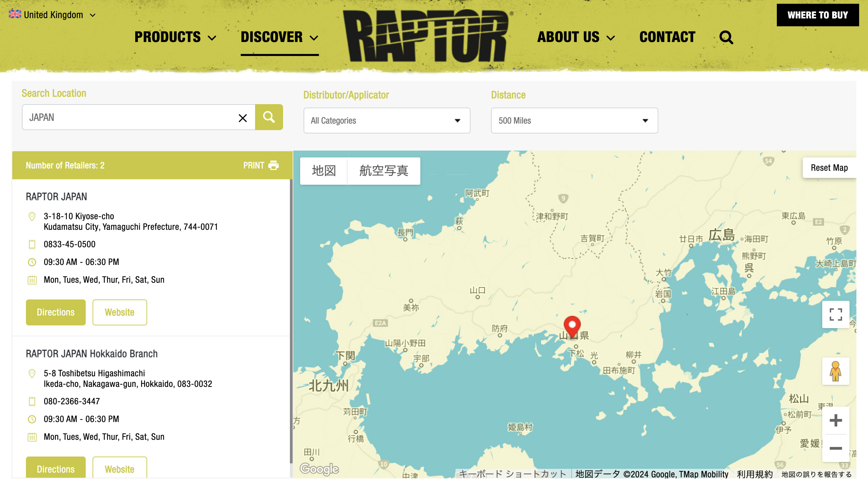
Task: Open the PRODUCTS menu
Action: coord(175,37)
